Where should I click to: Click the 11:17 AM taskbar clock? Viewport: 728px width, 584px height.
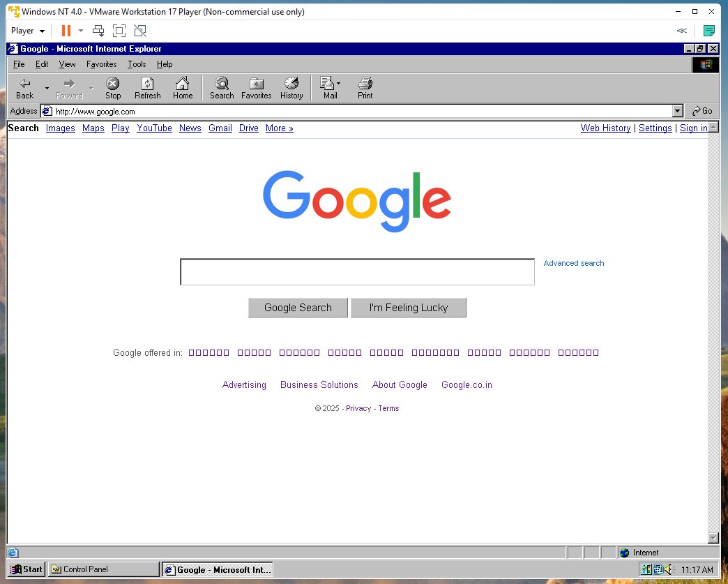(697, 569)
